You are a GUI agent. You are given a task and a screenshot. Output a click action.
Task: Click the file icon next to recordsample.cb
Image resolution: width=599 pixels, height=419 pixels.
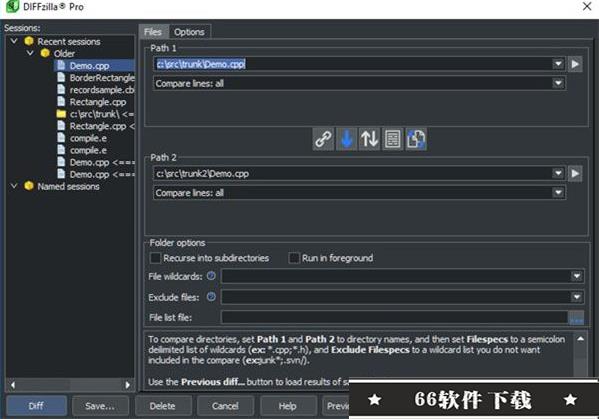[61, 89]
